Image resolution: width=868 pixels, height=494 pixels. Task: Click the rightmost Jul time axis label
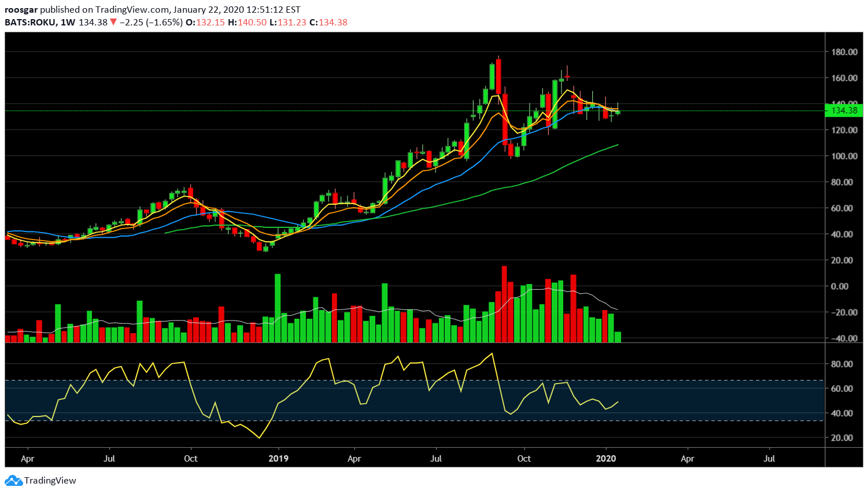coord(770,459)
